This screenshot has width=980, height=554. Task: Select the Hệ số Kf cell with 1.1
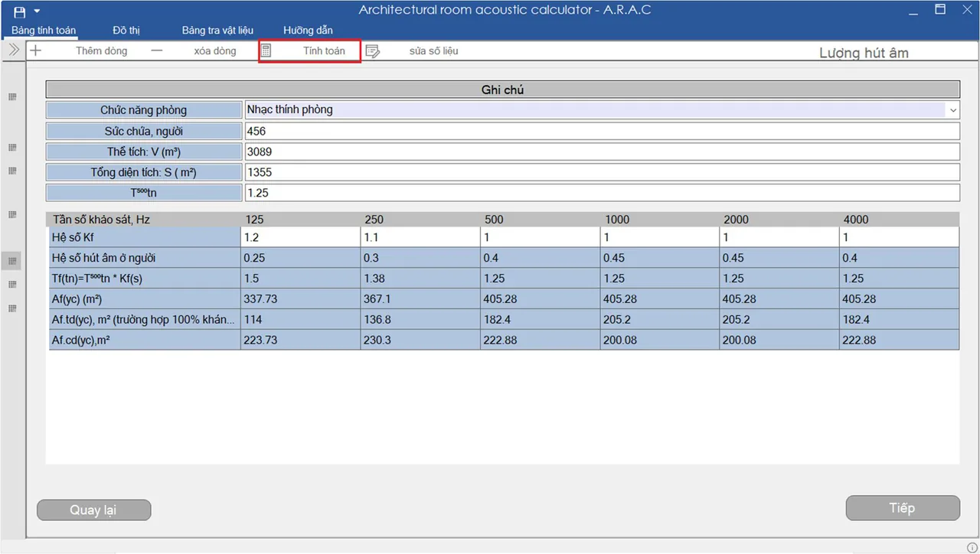tap(420, 237)
